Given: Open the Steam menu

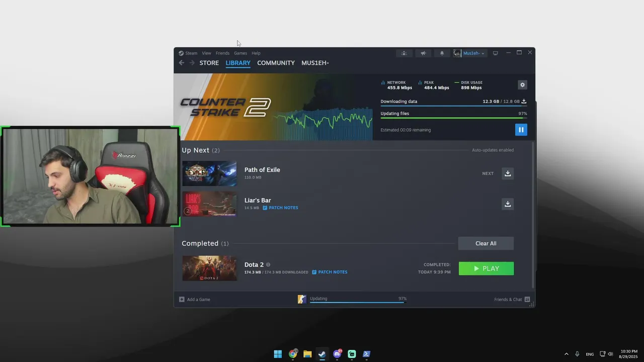Looking at the screenshot, I should tap(191, 53).
